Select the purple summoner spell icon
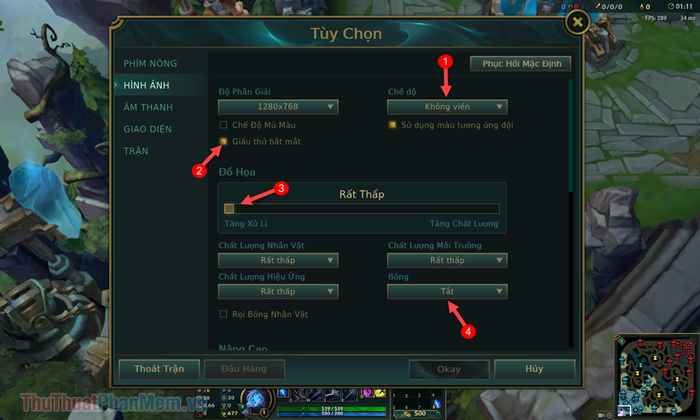 (x=367, y=393)
